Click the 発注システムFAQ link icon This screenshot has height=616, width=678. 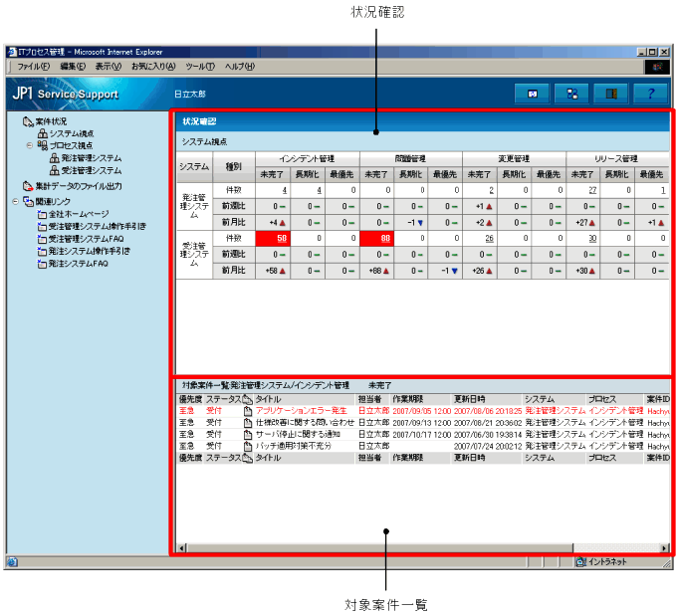[42, 264]
